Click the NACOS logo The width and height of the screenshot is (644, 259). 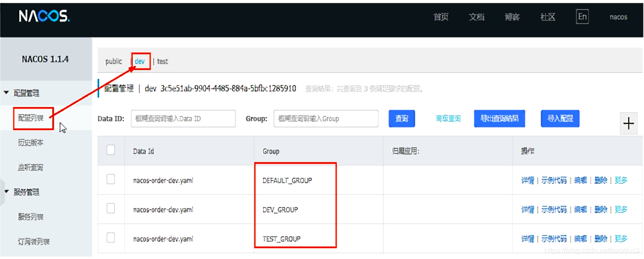(x=44, y=17)
